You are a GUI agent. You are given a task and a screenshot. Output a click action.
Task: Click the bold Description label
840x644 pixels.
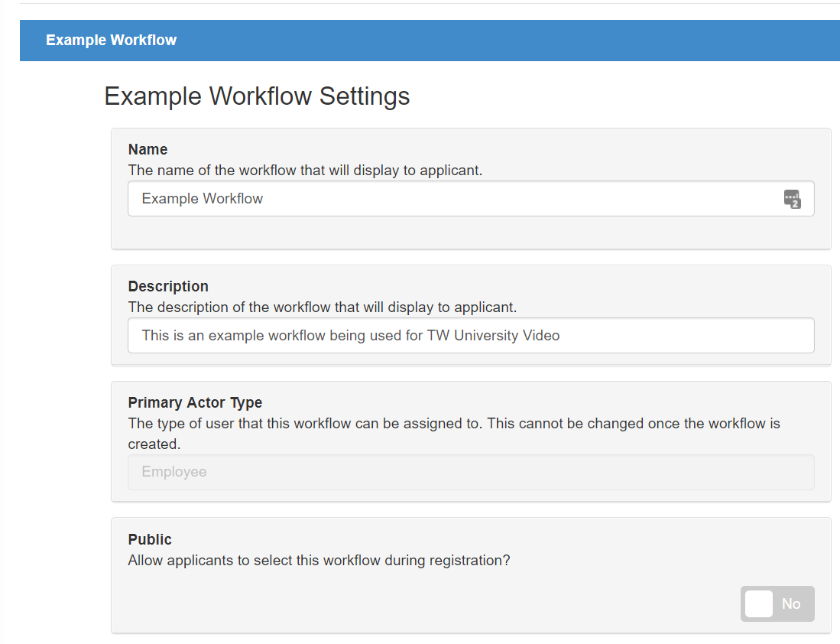pyautogui.click(x=168, y=286)
